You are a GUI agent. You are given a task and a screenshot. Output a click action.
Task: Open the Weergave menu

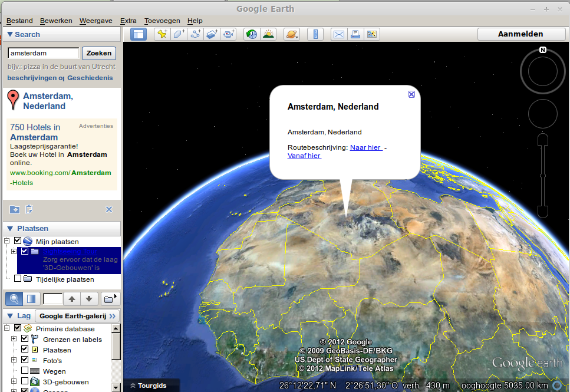pos(96,21)
